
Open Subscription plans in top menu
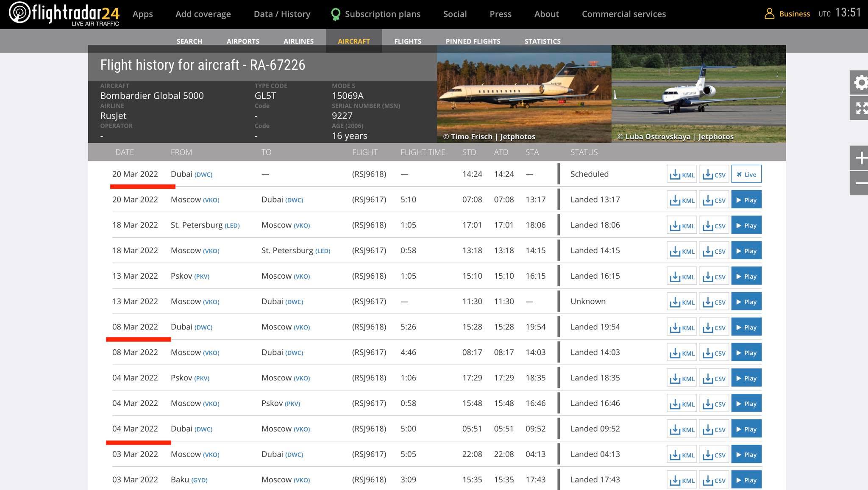382,14
